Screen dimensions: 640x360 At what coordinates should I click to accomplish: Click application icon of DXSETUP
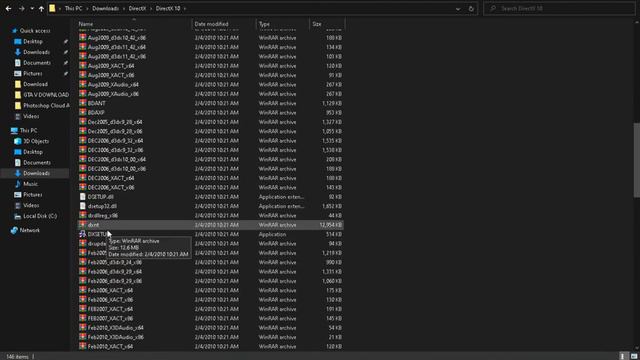click(x=82, y=234)
